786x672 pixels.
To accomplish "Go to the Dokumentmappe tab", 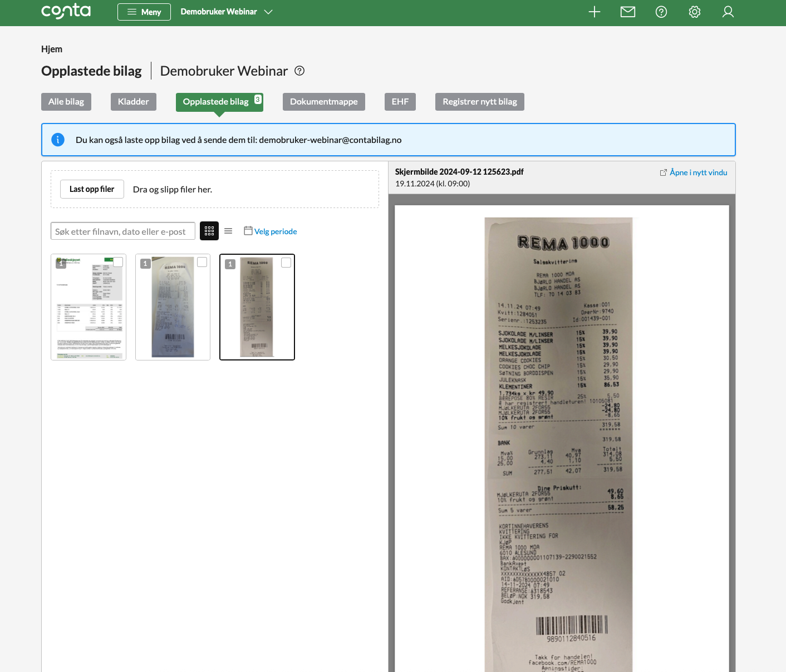I will pos(324,102).
